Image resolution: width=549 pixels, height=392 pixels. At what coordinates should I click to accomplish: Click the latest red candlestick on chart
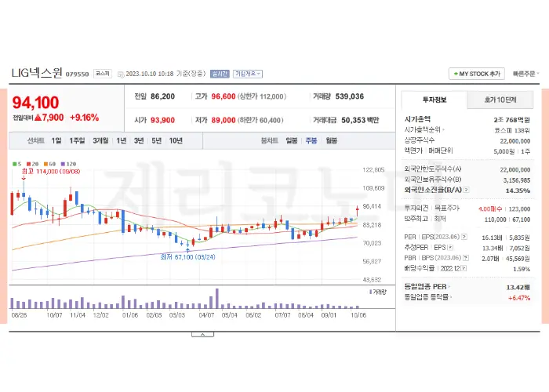click(357, 211)
